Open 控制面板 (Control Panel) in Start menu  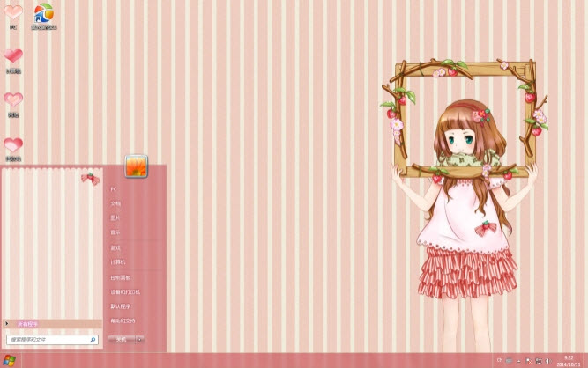click(x=121, y=277)
